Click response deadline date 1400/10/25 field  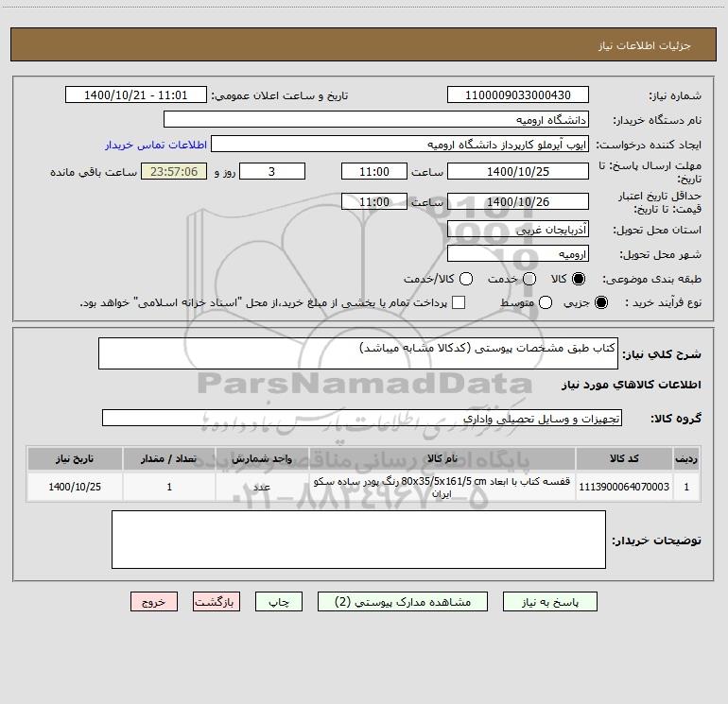(518, 171)
